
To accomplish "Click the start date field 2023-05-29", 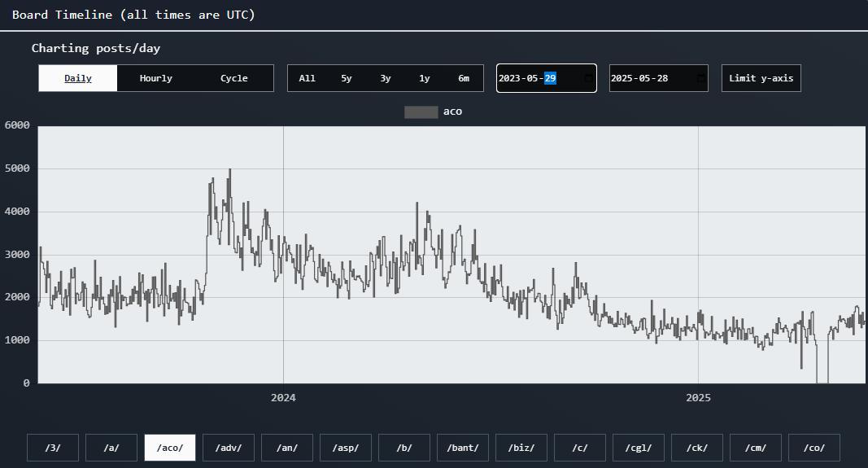I will click(x=547, y=78).
